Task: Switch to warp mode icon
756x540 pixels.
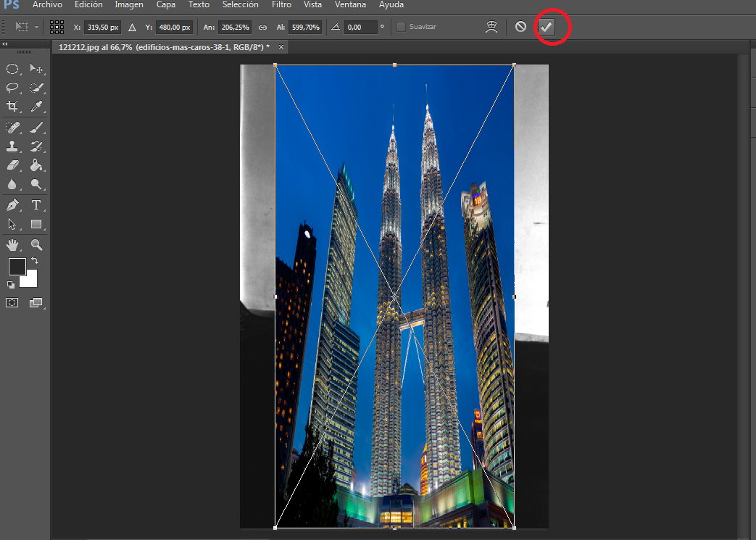Action: click(491, 27)
